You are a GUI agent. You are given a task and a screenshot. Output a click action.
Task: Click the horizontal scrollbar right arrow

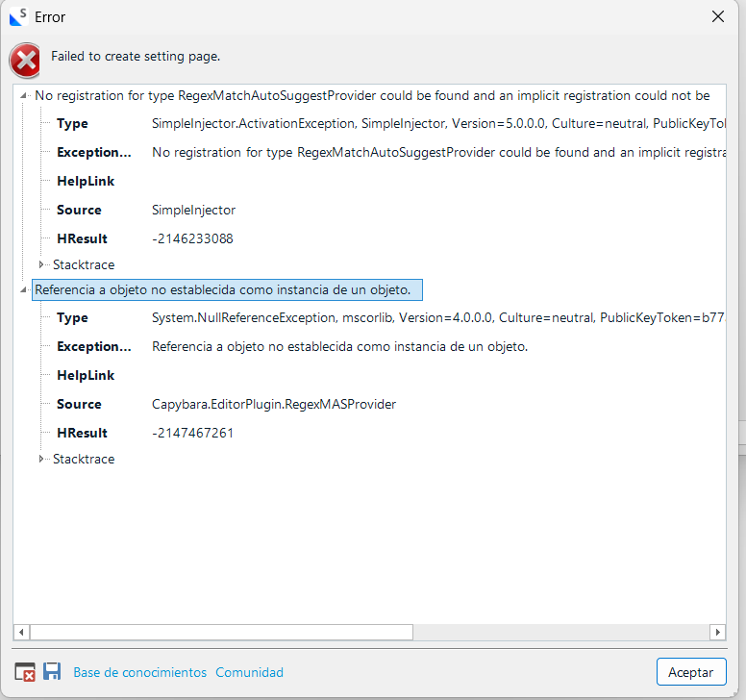point(717,632)
